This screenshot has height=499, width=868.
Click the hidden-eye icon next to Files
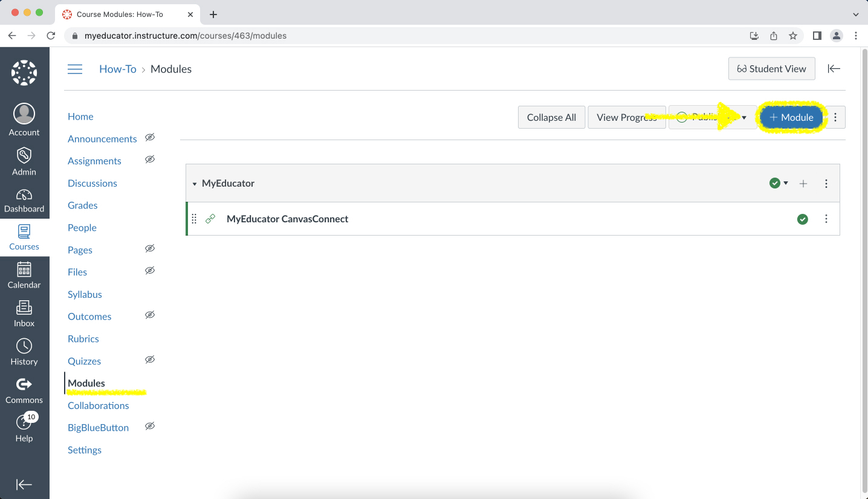pos(150,270)
